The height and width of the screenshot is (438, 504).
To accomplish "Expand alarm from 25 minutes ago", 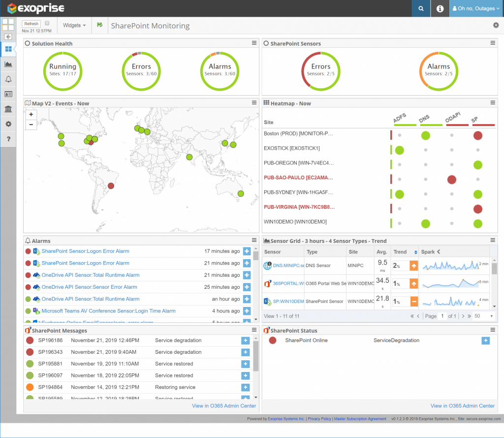I will pos(247,287).
